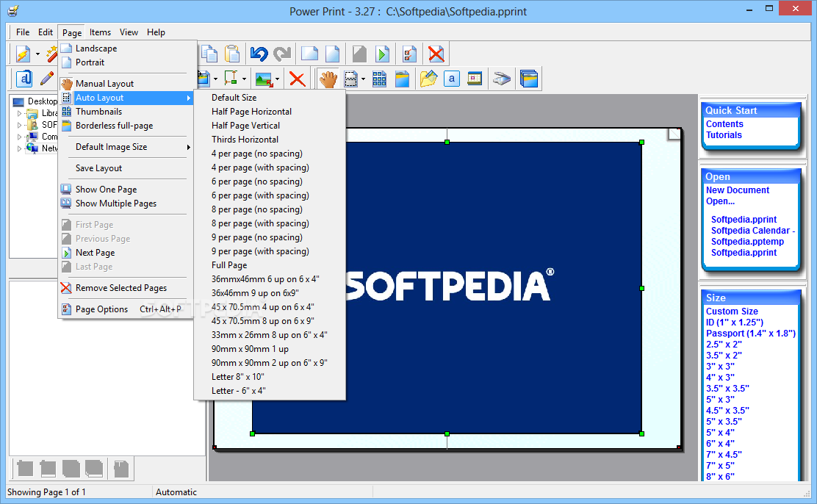Open dropdown next to green crop frame tool

(244, 79)
